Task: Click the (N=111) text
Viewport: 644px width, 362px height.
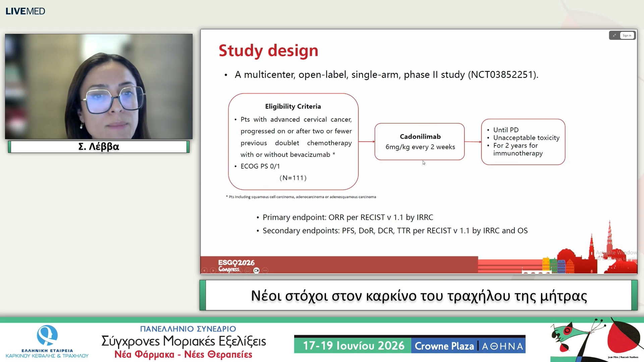Action: 293,178
